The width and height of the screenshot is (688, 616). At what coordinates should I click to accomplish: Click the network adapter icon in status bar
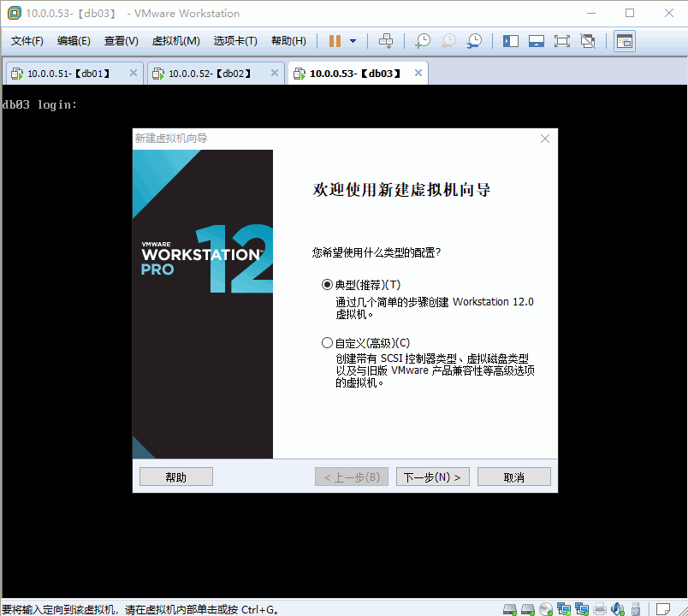564,607
